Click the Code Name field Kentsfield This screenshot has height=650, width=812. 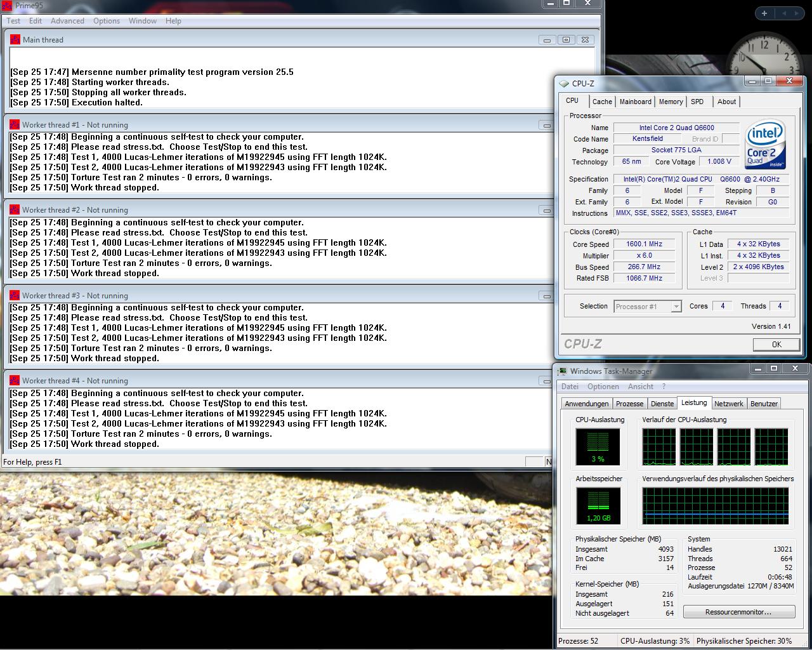(x=648, y=138)
